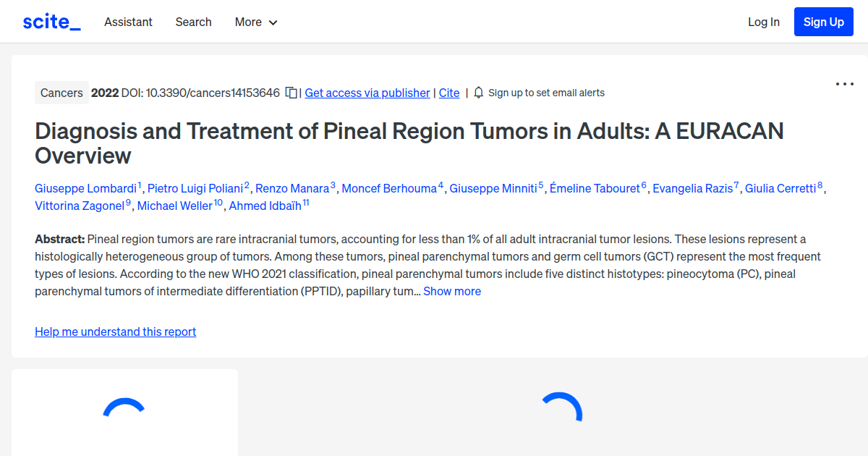Click the bell icon for email alerts
The image size is (868, 456).
click(x=478, y=93)
